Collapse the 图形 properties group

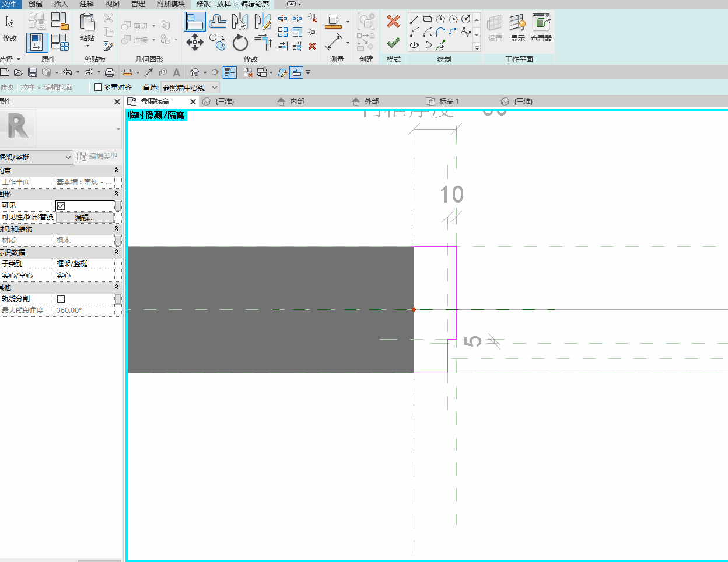point(116,194)
